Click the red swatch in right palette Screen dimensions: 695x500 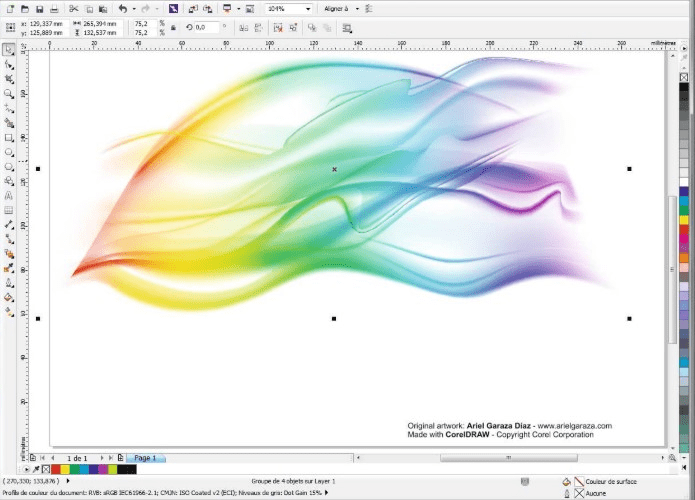[684, 230]
